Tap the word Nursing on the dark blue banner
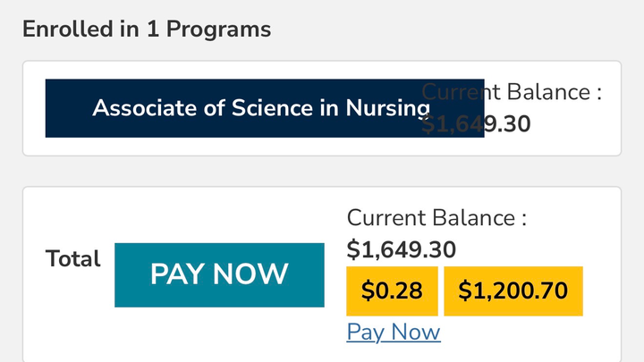 click(388, 109)
